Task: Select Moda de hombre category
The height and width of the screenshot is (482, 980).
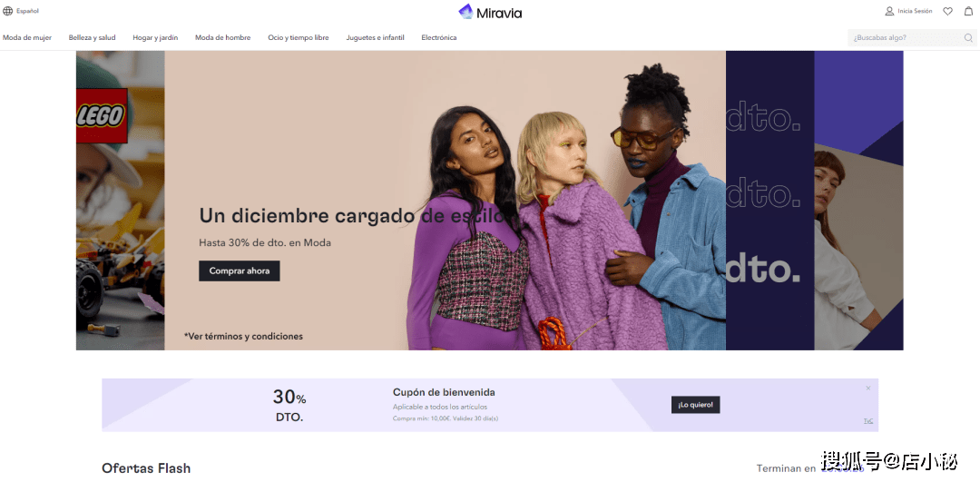Action: pos(222,37)
